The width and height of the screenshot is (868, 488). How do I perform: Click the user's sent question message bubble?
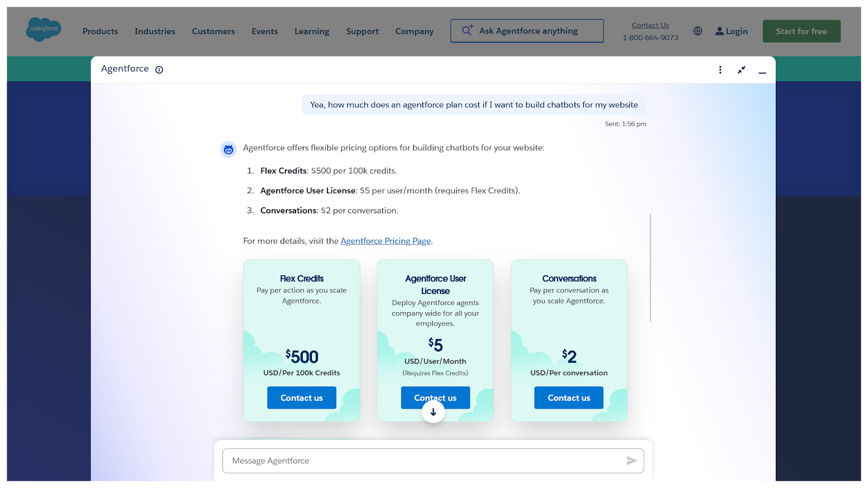[x=474, y=105]
